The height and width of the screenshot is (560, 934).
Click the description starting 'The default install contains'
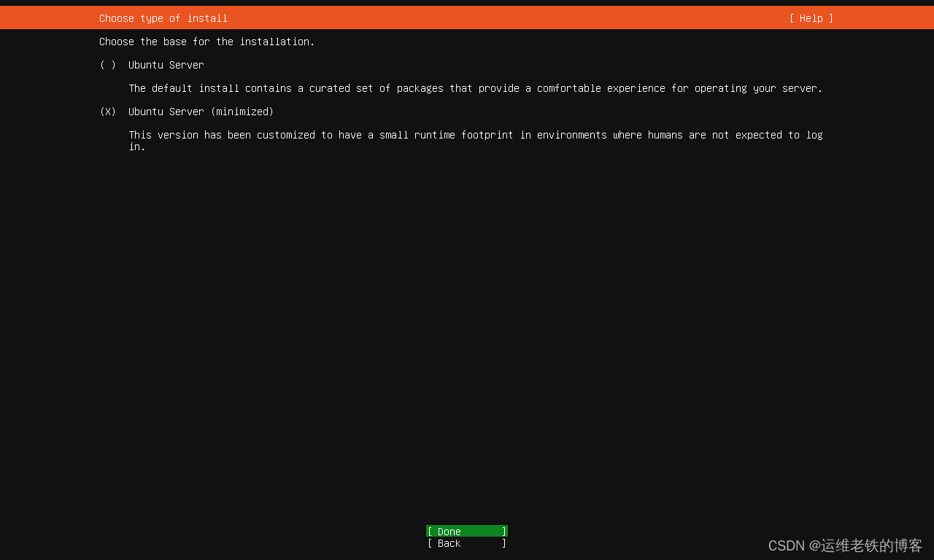476,88
